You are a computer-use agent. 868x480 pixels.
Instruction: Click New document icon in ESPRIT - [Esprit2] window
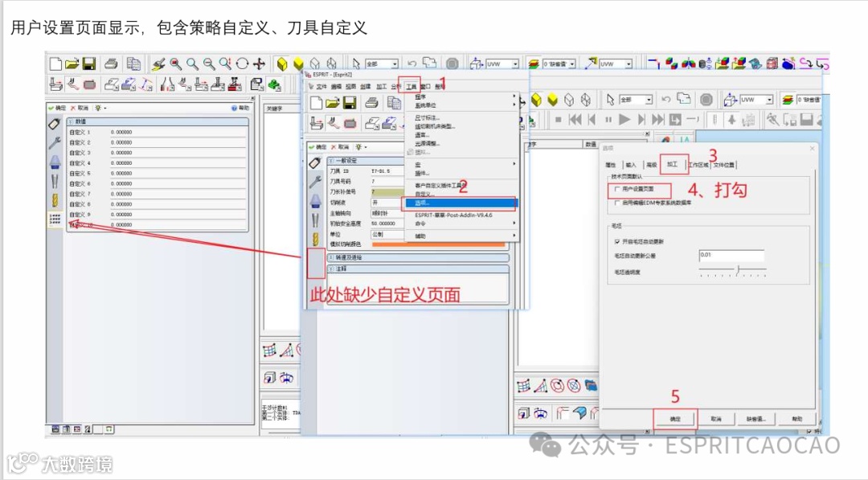coord(316,103)
